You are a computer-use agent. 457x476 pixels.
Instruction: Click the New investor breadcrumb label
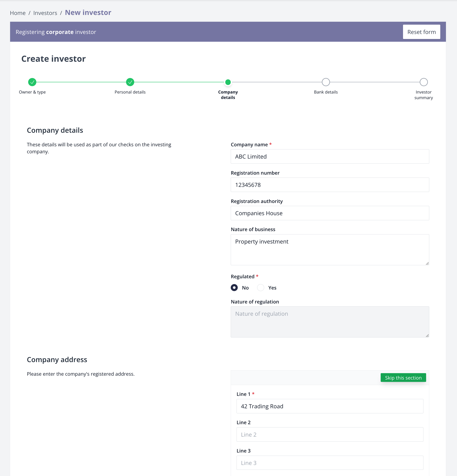click(88, 12)
